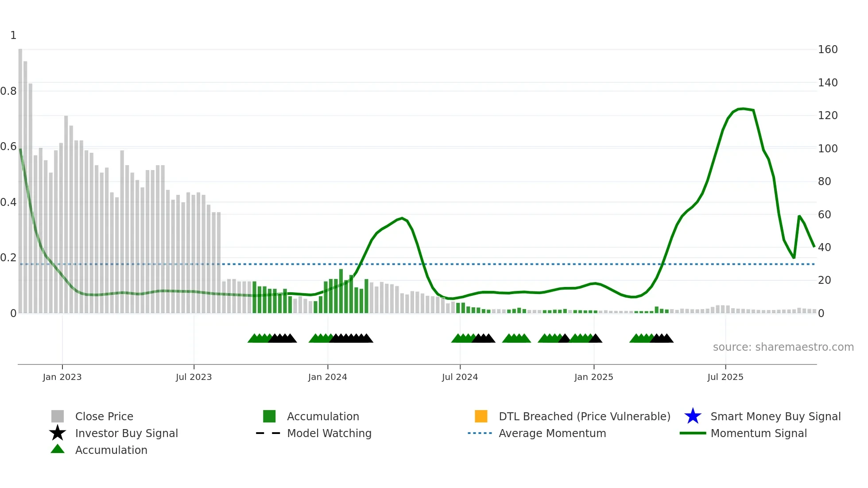This screenshot has width=868, height=488.
Task: Click the DTL Breached (Price Vulnerable) label
Action: (585, 416)
